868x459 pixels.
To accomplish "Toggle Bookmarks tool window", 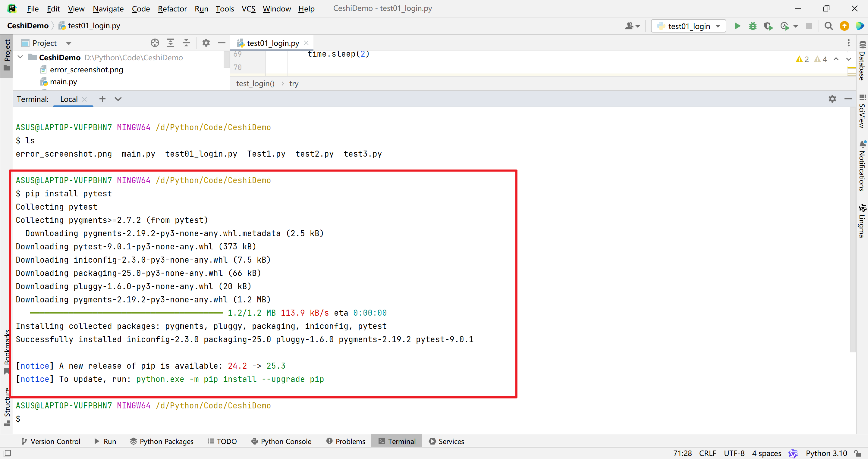I will (x=7, y=352).
